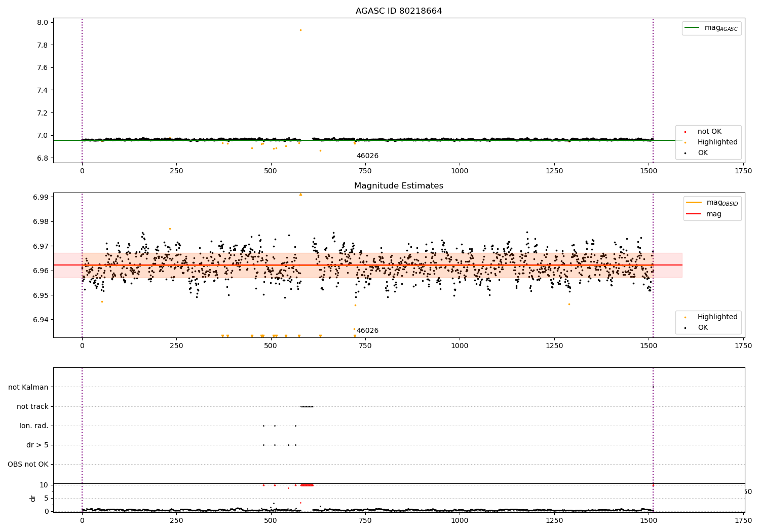Click the 6.94 y-axis tick label

pyautogui.click(x=41, y=320)
